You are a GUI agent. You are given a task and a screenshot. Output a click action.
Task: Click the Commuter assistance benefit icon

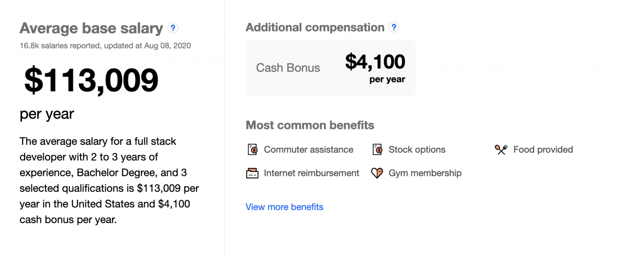tap(252, 149)
